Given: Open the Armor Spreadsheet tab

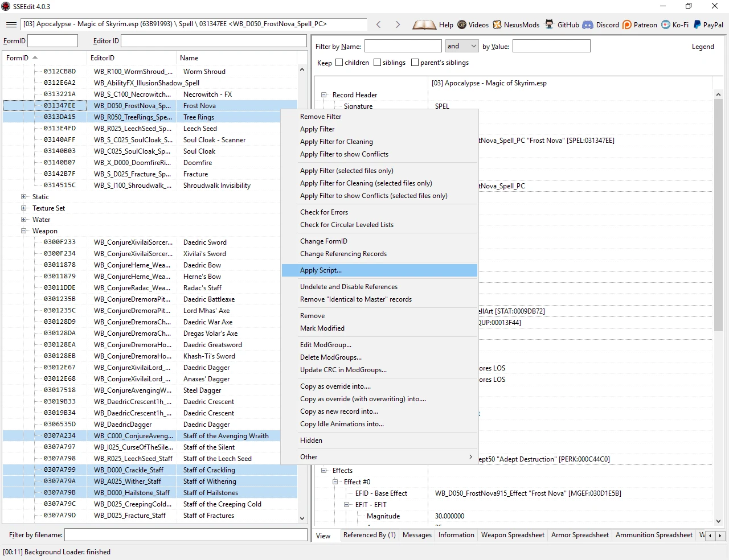Looking at the screenshot, I should tap(580, 535).
